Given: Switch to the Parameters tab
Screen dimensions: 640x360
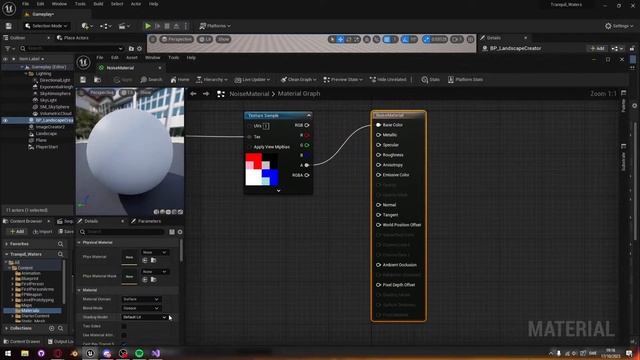Looking at the screenshot, I should pos(147,221).
